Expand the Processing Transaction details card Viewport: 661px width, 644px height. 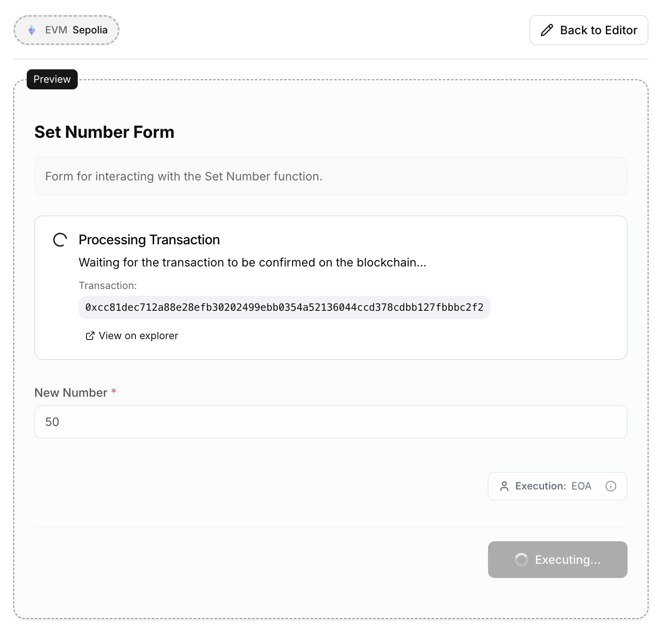(x=330, y=287)
